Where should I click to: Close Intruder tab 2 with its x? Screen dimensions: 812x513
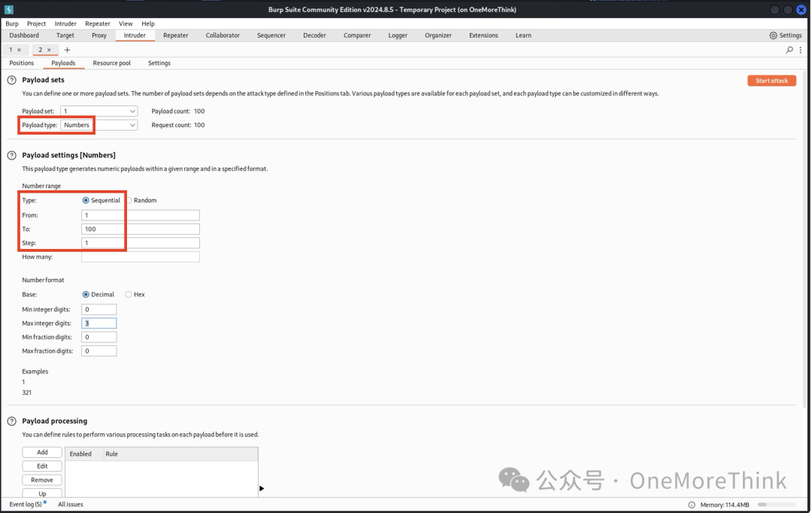(x=49, y=50)
